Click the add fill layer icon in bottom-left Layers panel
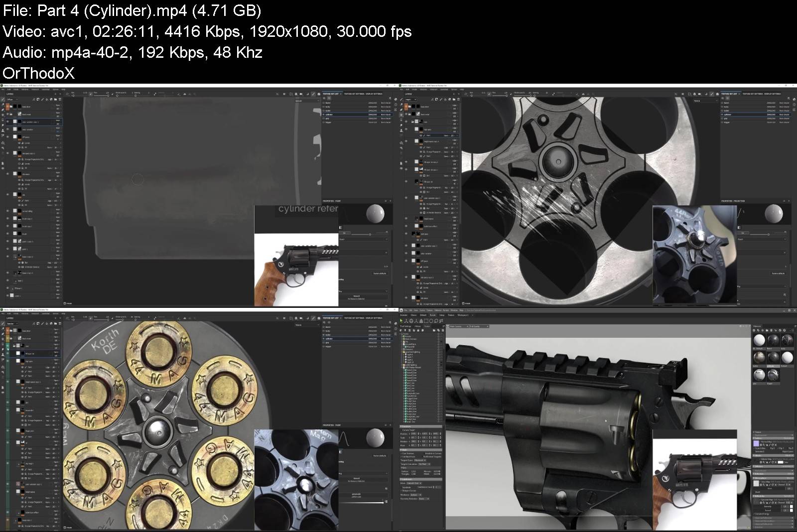 pos(47,324)
